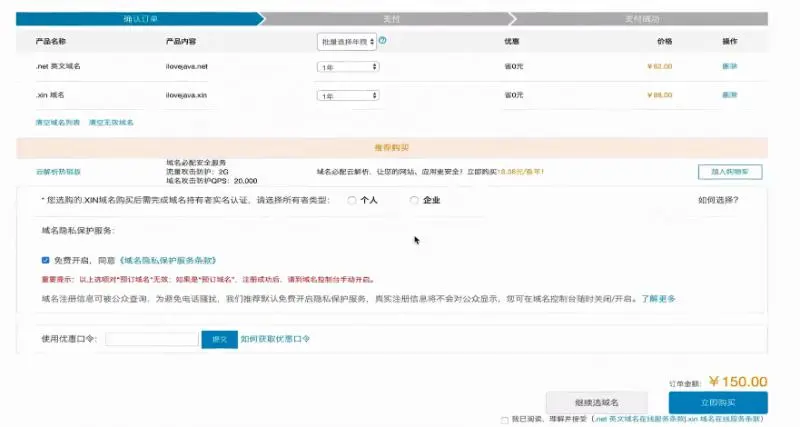This screenshot has height=427, width=800.
Task: Click the 提交 coupon button
Action: 219,339
